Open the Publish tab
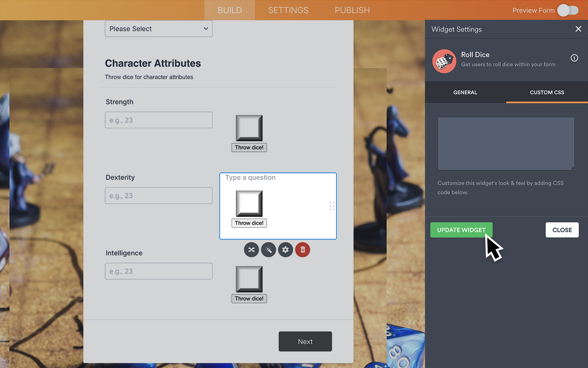588x368 pixels. click(x=352, y=10)
